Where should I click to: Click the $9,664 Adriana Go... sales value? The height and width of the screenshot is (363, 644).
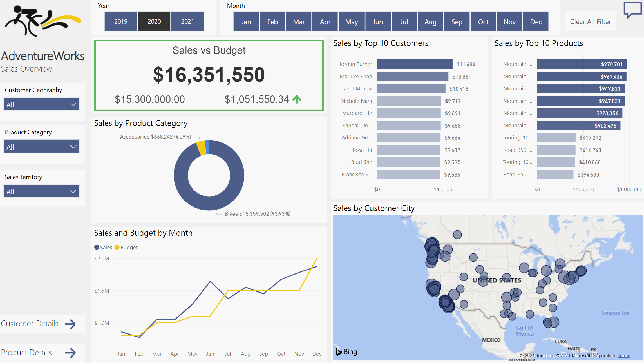(453, 138)
